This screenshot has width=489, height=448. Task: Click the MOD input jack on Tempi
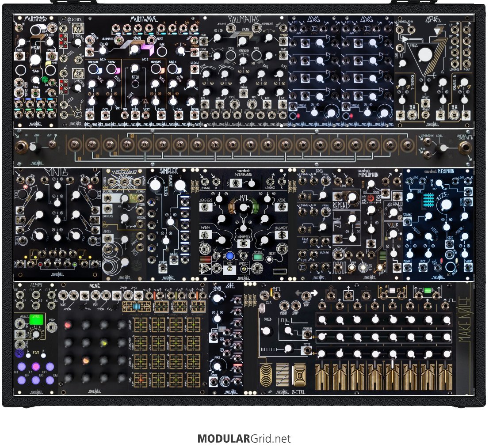(51, 327)
